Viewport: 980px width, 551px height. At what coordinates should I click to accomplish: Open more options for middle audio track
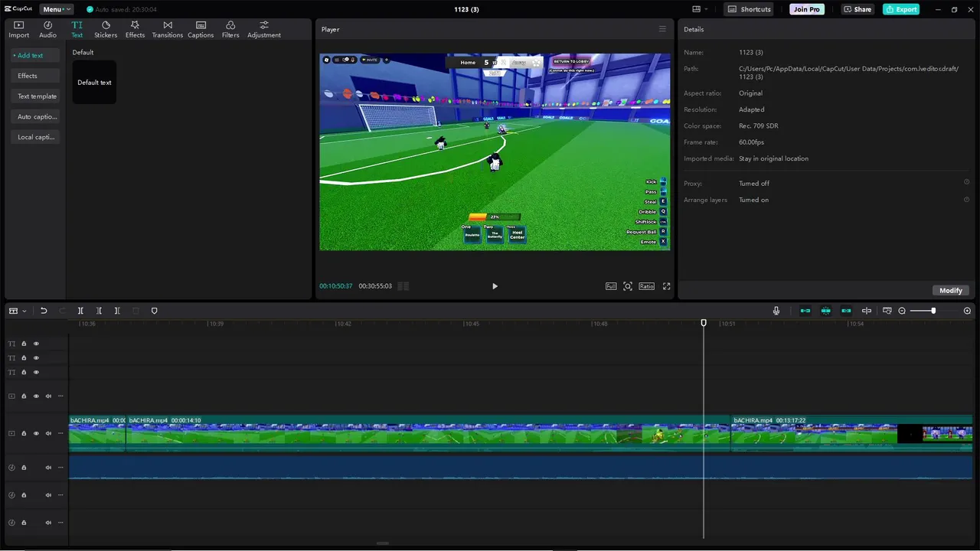tap(60, 495)
